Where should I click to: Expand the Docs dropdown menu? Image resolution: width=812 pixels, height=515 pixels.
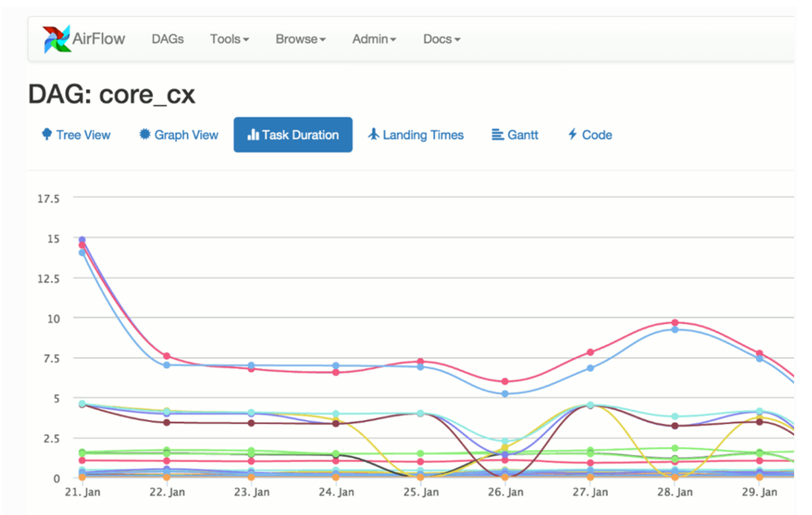(441, 39)
